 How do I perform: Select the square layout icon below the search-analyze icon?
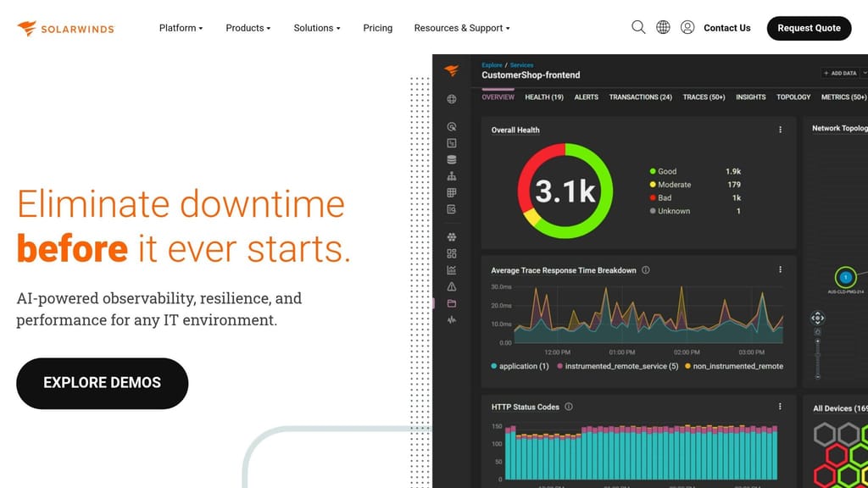tap(452, 143)
